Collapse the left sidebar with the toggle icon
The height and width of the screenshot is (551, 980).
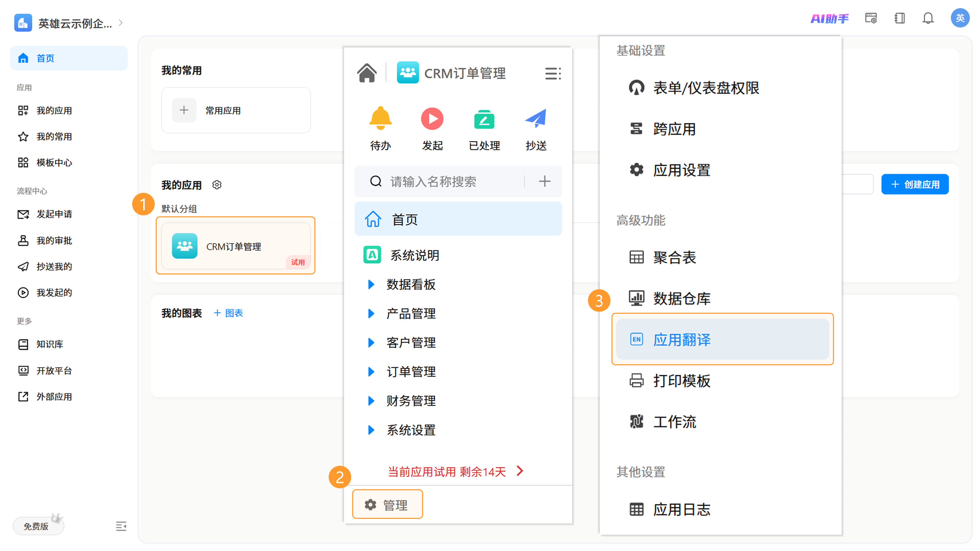pos(121,526)
